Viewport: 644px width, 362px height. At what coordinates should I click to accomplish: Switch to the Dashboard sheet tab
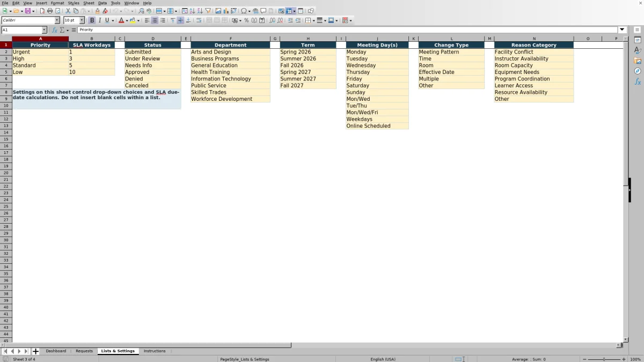click(x=56, y=351)
